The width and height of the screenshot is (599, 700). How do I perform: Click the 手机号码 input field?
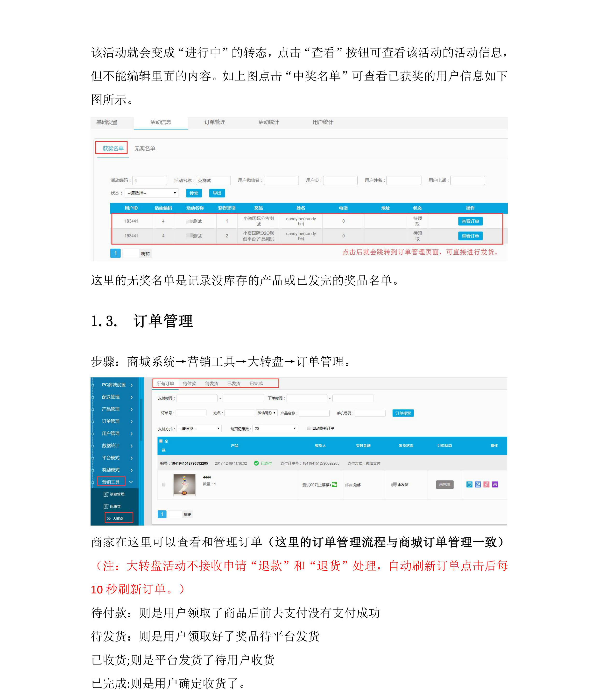tap(370, 413)
